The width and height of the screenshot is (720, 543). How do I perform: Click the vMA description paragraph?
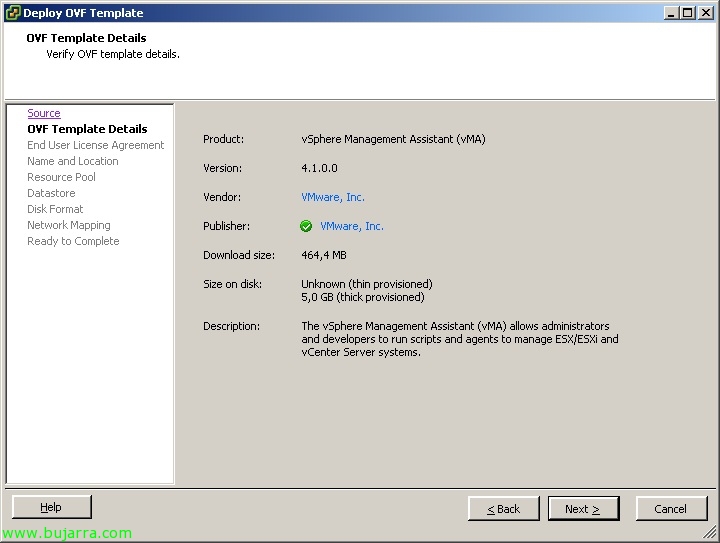coord(460,339)
